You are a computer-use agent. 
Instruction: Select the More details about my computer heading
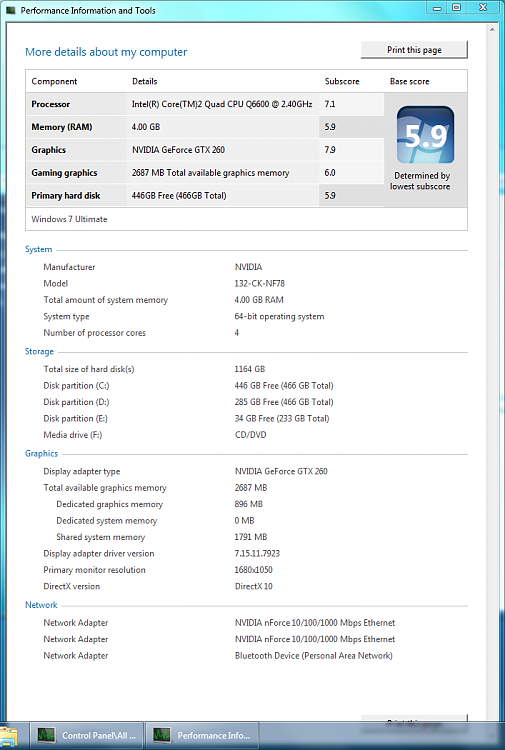tap(106, 52)
